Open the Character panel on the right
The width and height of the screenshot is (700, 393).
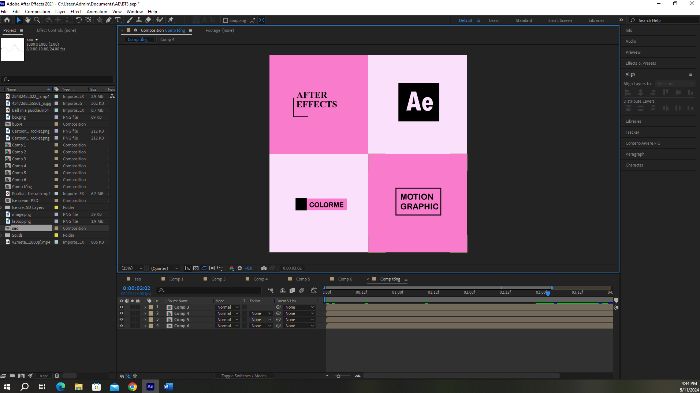[x=634, y=165]
